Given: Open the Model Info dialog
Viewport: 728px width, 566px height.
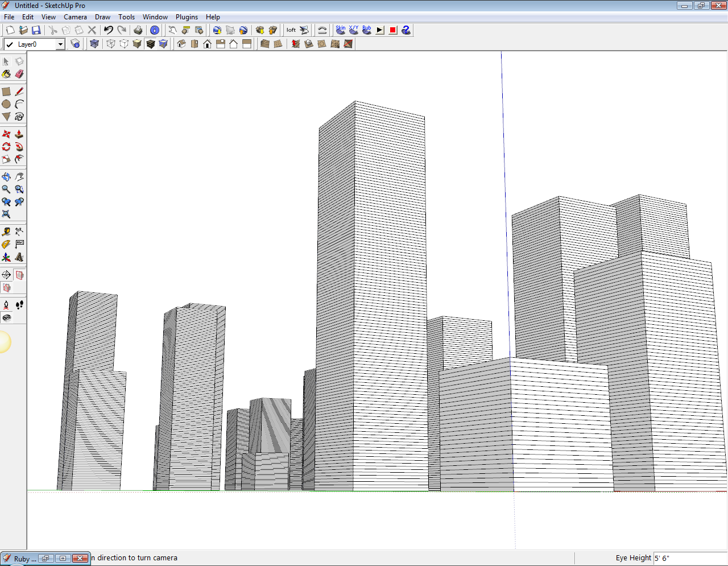Looking at the screenshot, I should (x=154, y=30).
